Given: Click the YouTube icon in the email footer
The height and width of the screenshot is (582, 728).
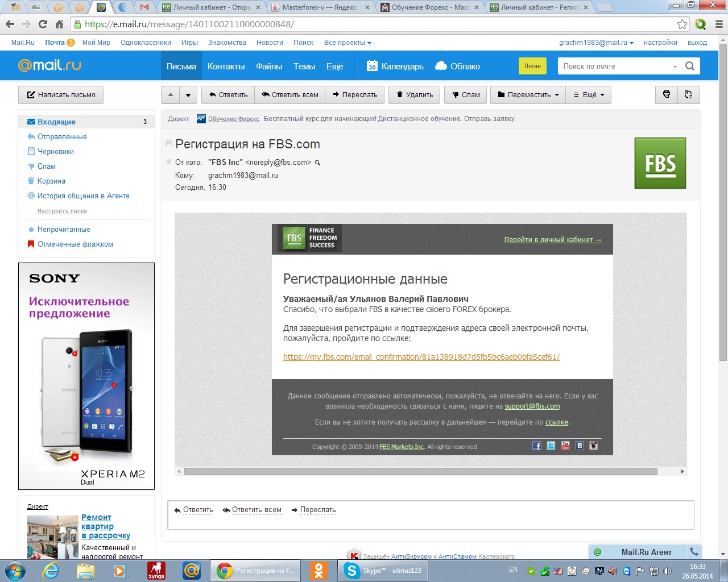Looking at the screenshot, I should pyautogui.click(x=565, y=446).
